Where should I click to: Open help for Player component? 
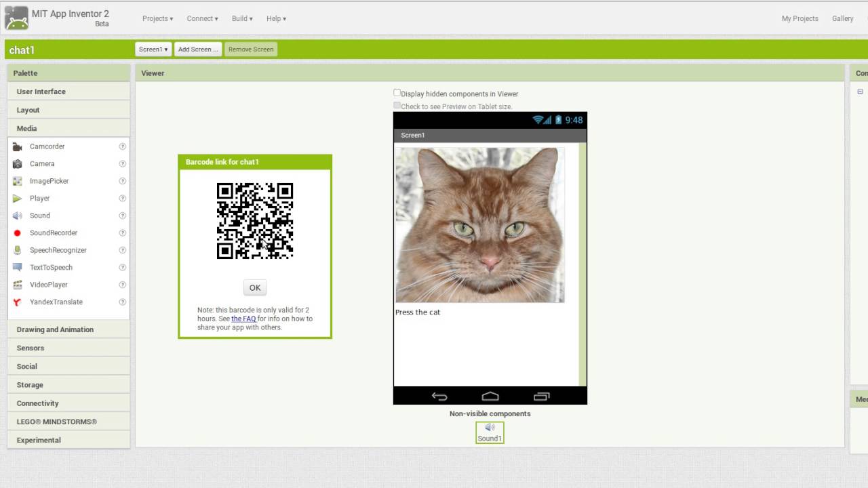click(123, 198)
